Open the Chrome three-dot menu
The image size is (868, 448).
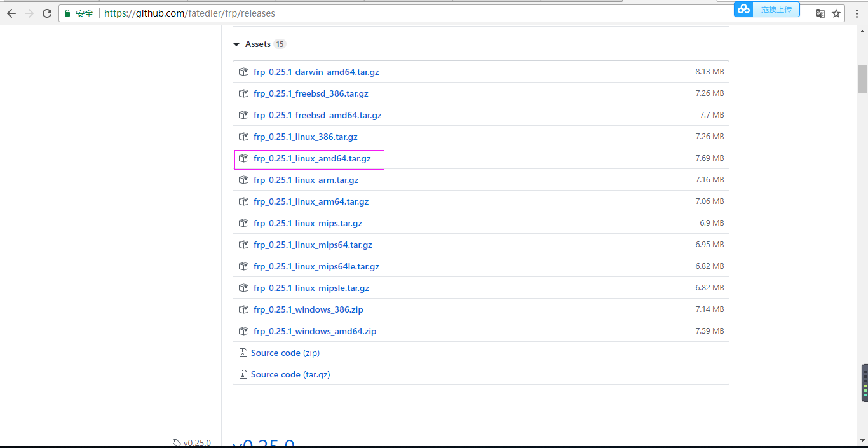point(857,13)
